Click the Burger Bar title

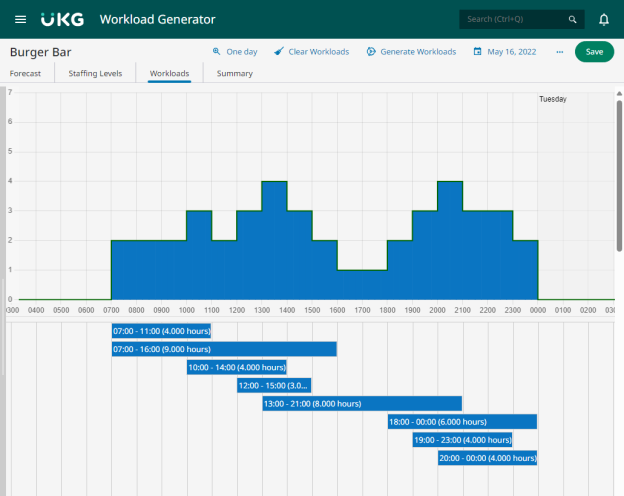tap(41, 52)
